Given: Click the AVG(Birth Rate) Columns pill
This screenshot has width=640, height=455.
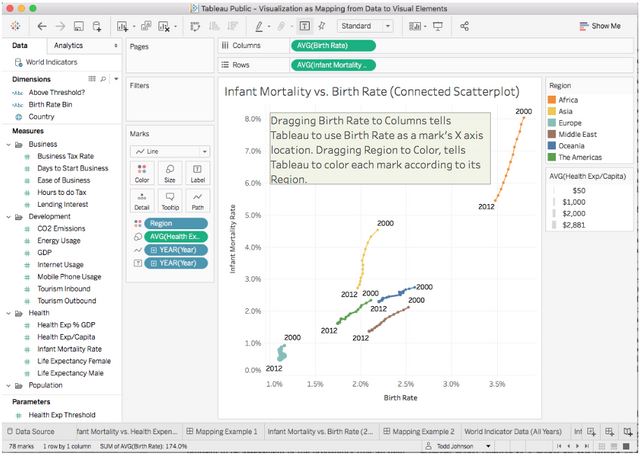Looking at the screenshot, I should [x=333, y=46].
